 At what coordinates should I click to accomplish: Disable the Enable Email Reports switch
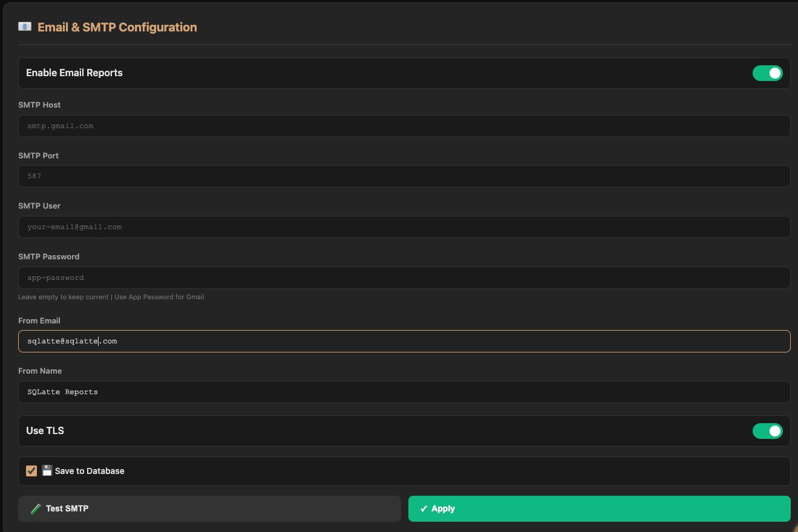(767, 73)
